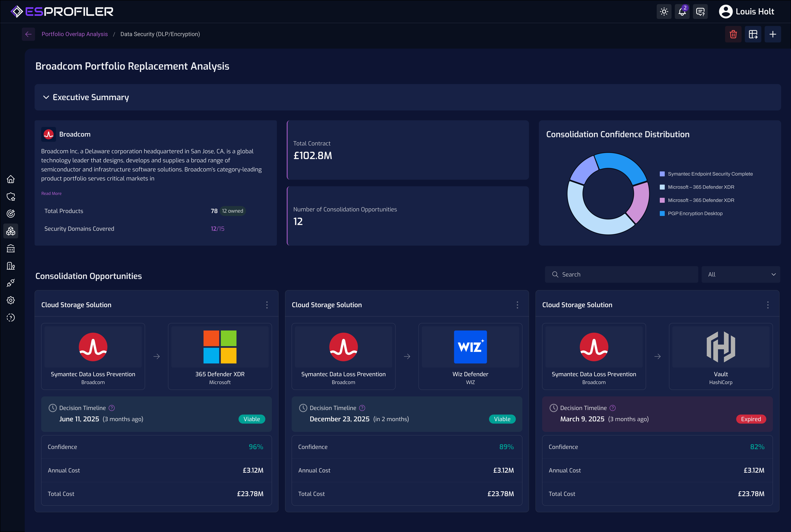Click the back arrow button
The height and width of the screenshot is (532, 791).
tap(29, 34)
